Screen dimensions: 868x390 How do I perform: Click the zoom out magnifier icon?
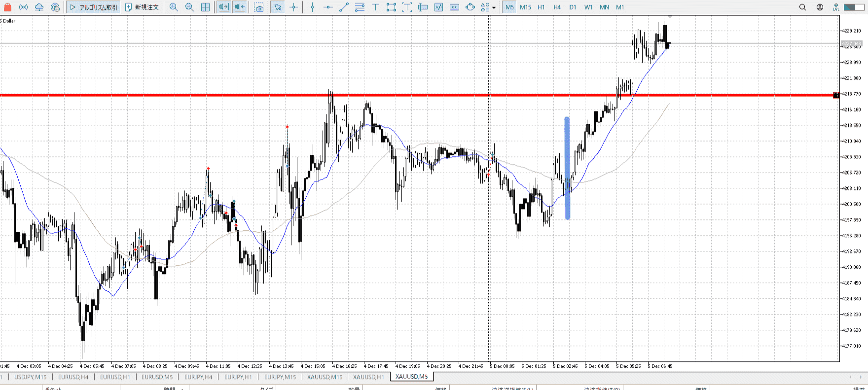(x=189, y=7)
